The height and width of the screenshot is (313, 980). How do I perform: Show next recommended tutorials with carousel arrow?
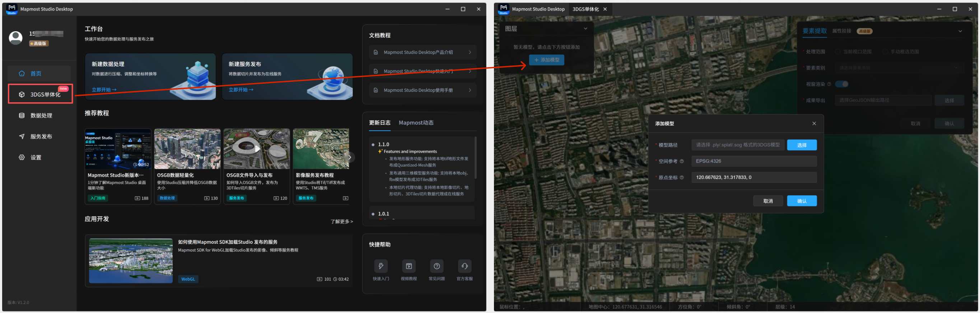point(349,157)
